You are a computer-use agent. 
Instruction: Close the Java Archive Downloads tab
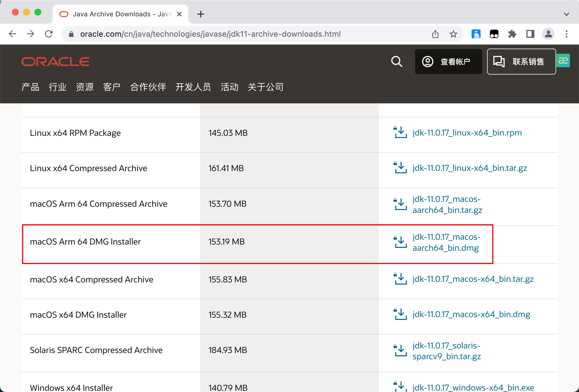coord(179,14)
